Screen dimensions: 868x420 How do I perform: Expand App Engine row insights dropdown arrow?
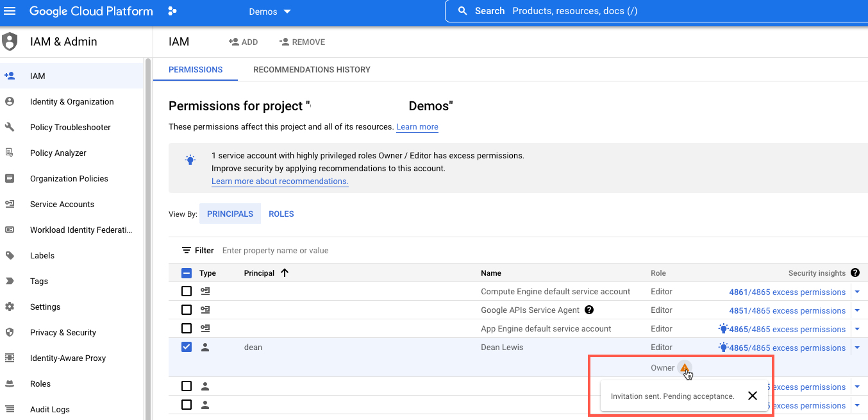pos(857,329)
